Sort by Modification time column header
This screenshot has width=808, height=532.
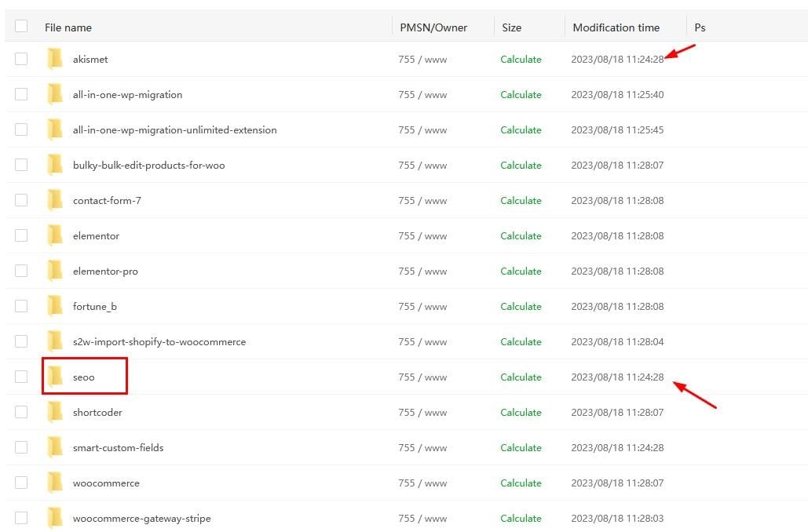tap(616, 27)
